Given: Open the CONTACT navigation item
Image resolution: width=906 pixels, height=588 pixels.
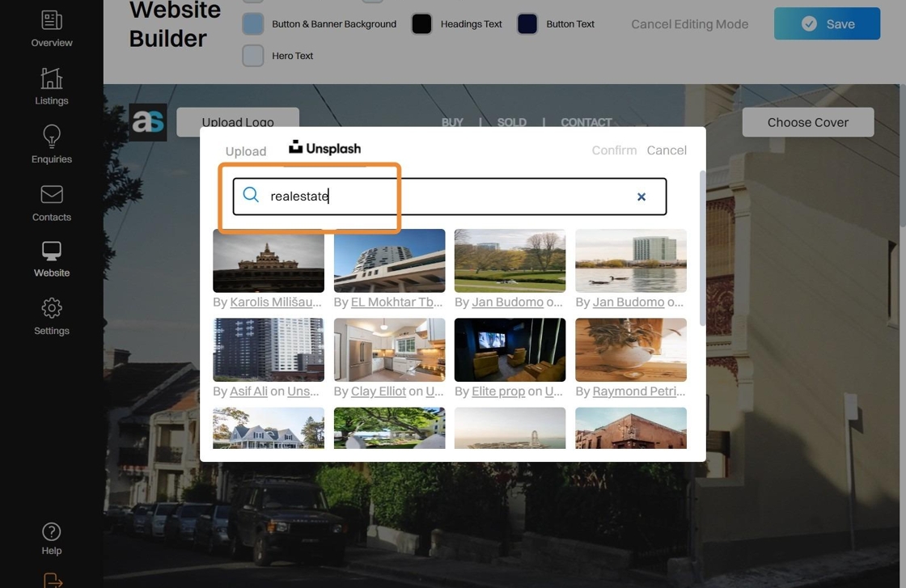Looking at the screenshot, I should pyautogui.click(x=586, y=122).
